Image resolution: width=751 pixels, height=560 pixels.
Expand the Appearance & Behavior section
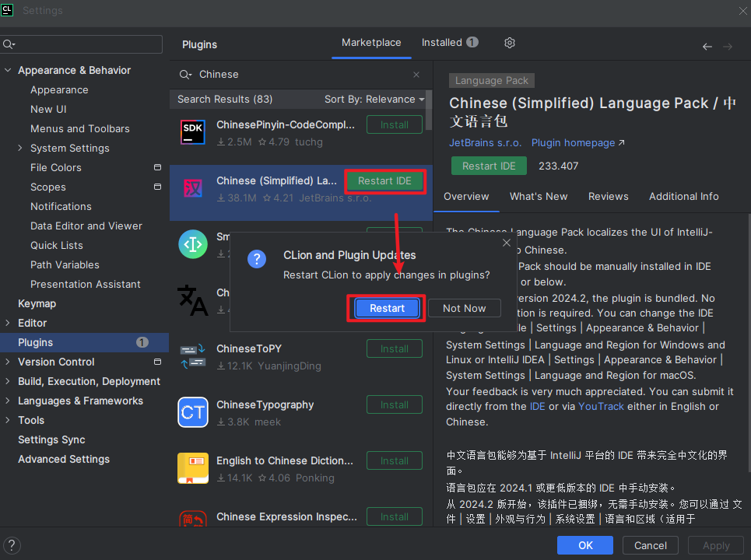coord(9,71)
